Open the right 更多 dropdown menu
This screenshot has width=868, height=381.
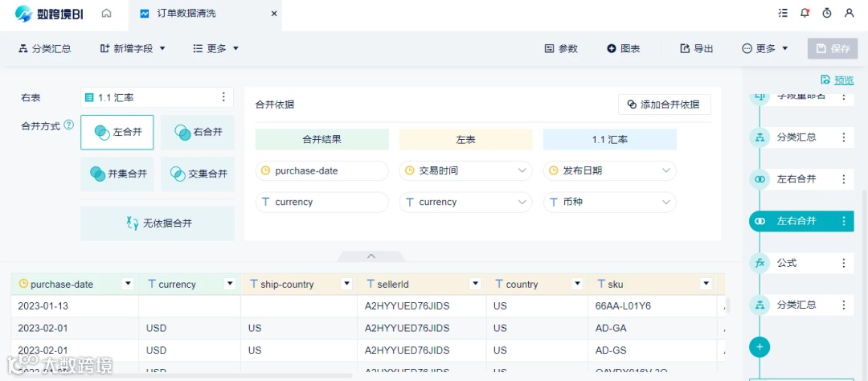[x=765, y=48]
